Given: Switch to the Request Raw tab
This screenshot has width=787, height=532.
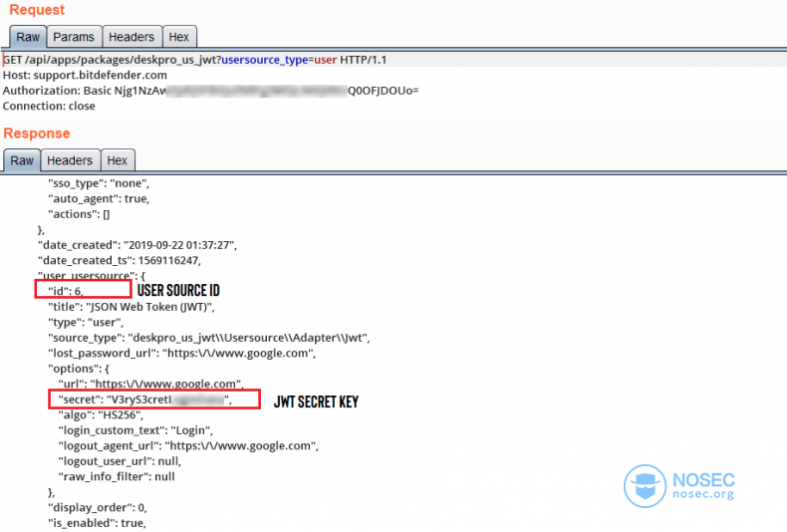Looking at the screenshot, I should coord(28,37).
